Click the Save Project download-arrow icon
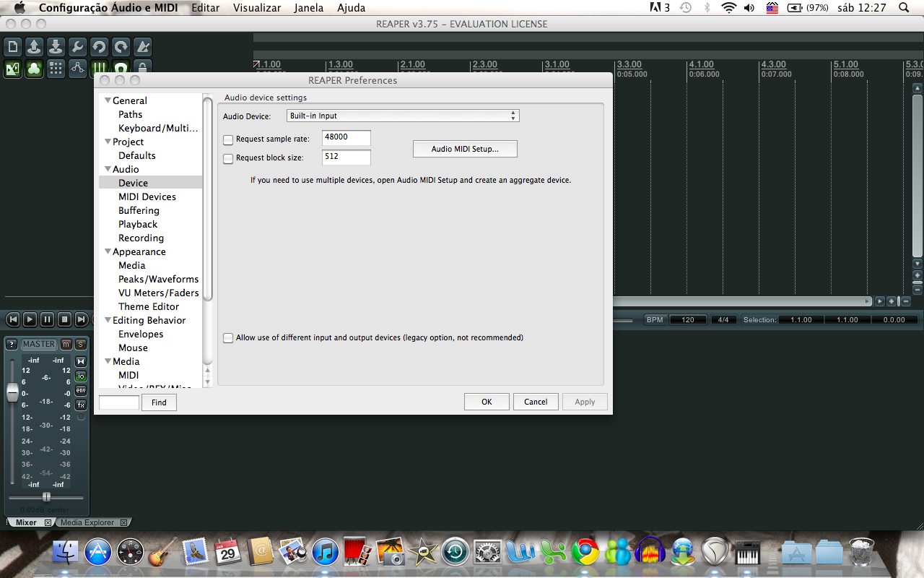The height and width of the screenshot is (578, 924). (56, 48)
